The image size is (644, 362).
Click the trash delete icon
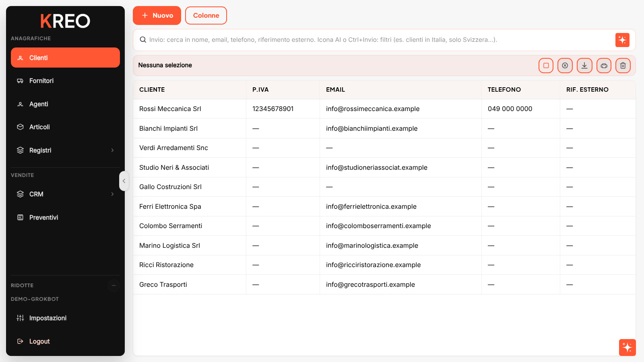tap(623, 66)
